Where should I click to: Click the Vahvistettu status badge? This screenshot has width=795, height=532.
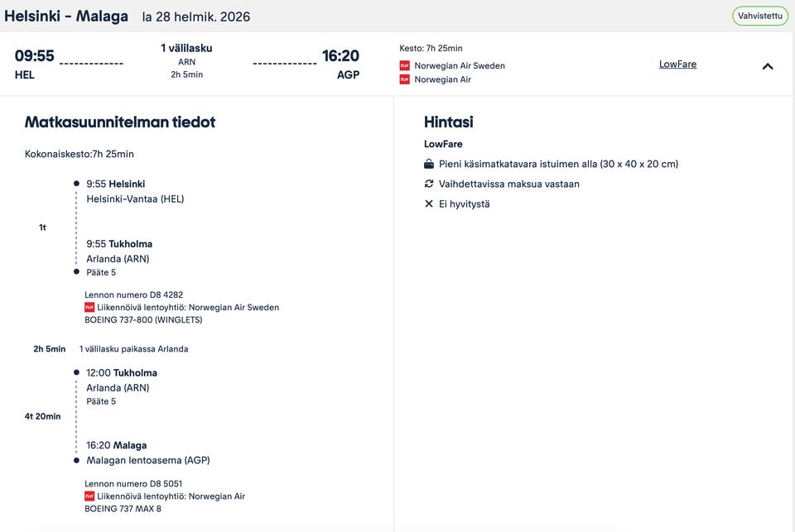[x=759, y=16]
